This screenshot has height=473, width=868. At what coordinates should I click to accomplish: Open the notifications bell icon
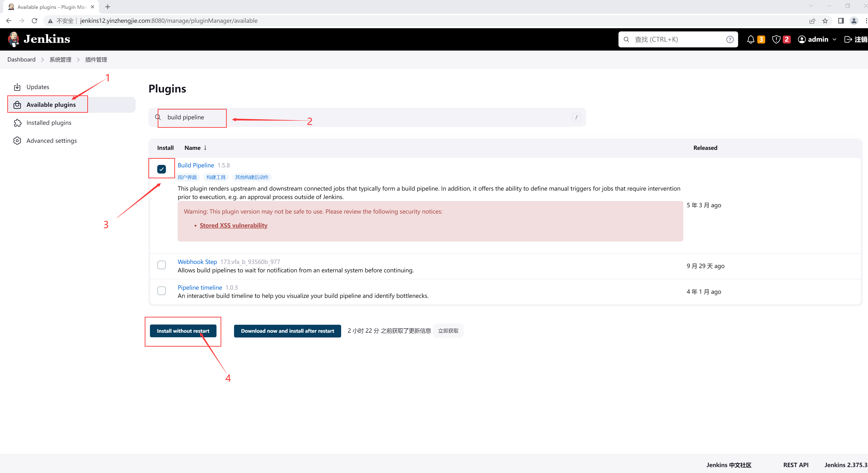coord(750,39)
